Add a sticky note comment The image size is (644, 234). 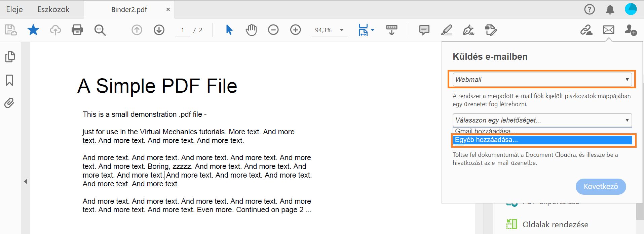click(x=424, y=30)
